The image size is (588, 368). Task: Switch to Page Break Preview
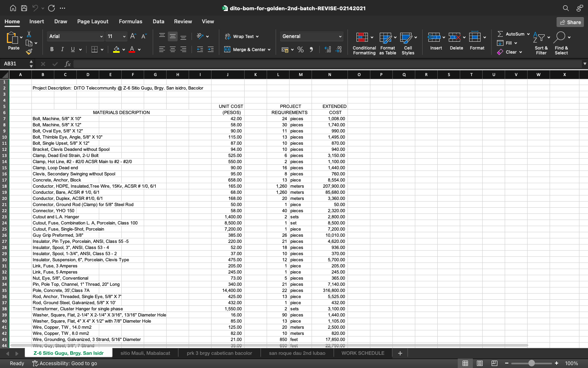click(494, 363)
